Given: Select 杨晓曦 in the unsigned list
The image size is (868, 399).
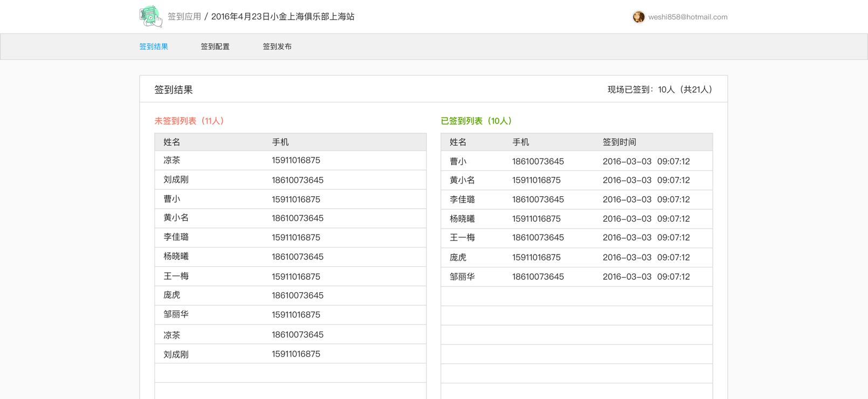Looking at the screenshot, I should click(x=176, y=257).
